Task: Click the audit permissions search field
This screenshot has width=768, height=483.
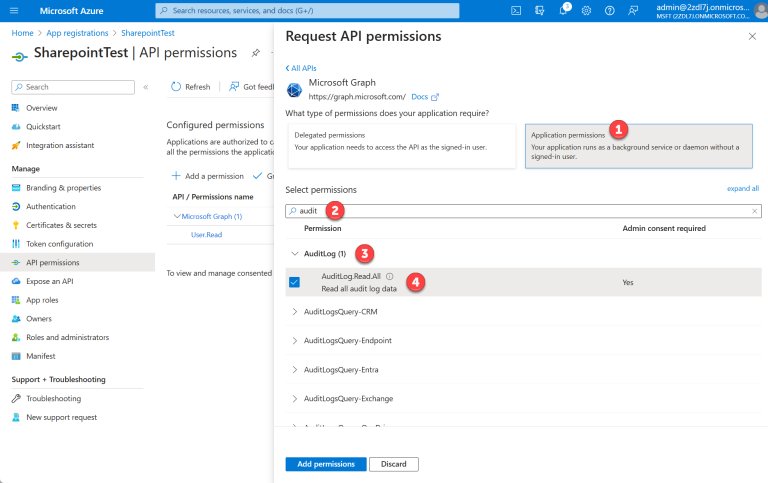Action: pyautogui.click(x=520, y=211)
